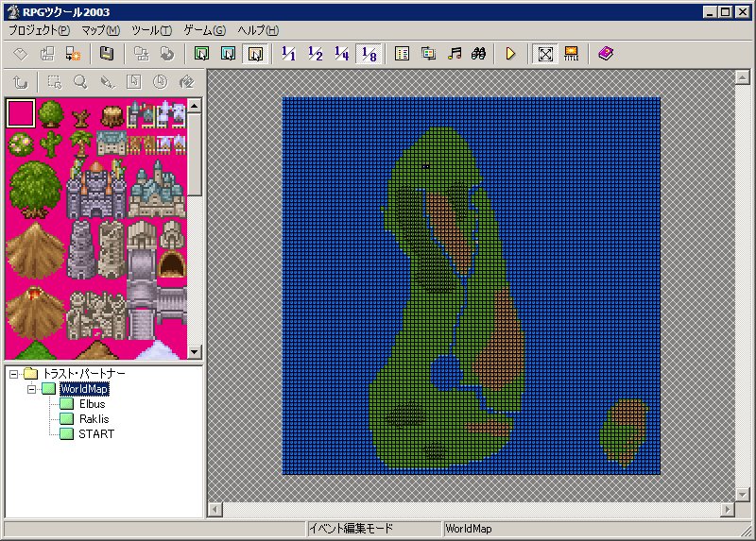756x541 pixels.
Task: Select the Elbus map in tree
Action: (x=92, y=404)
